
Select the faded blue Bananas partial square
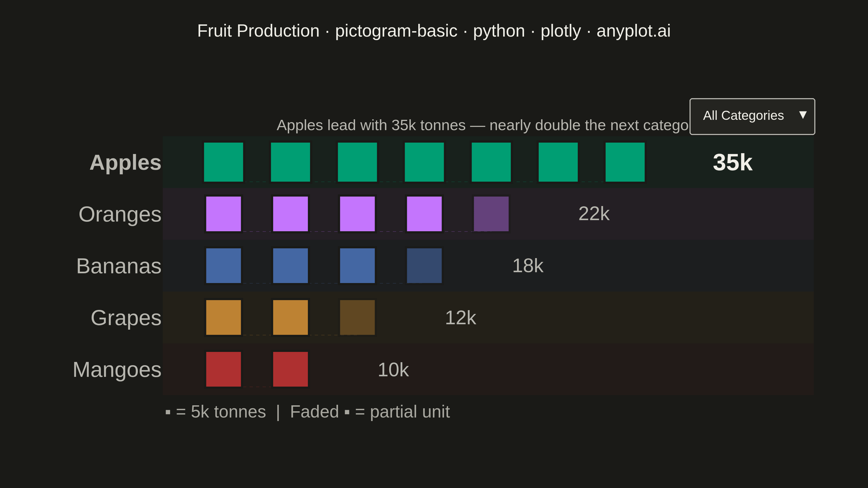coord(424,266)
